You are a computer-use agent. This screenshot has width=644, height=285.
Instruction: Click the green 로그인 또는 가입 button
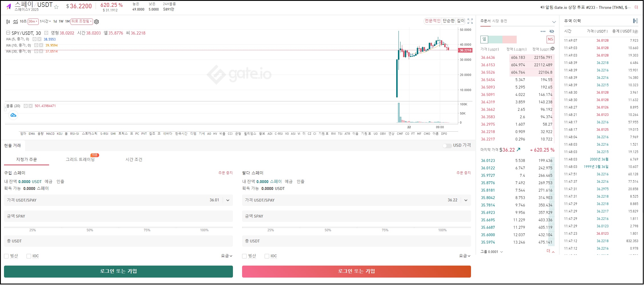pyautogui.click(x=118, y=272)
